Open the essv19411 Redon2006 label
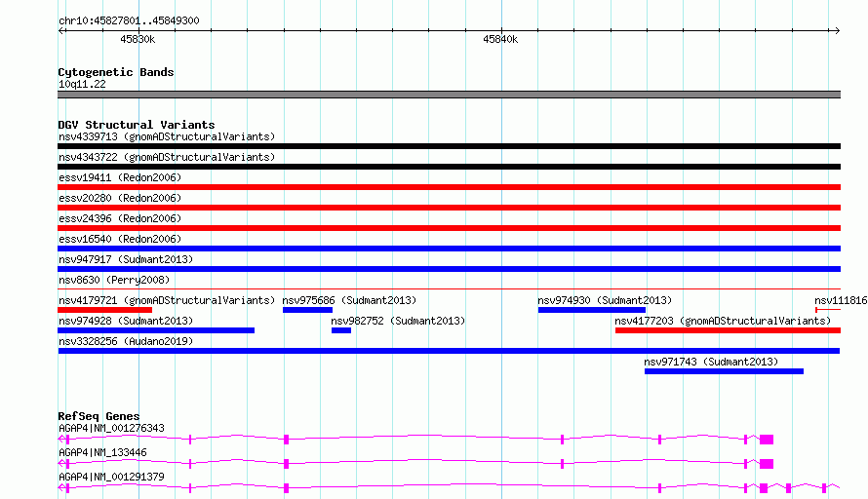The image size is (868, 499). [120, 177]
